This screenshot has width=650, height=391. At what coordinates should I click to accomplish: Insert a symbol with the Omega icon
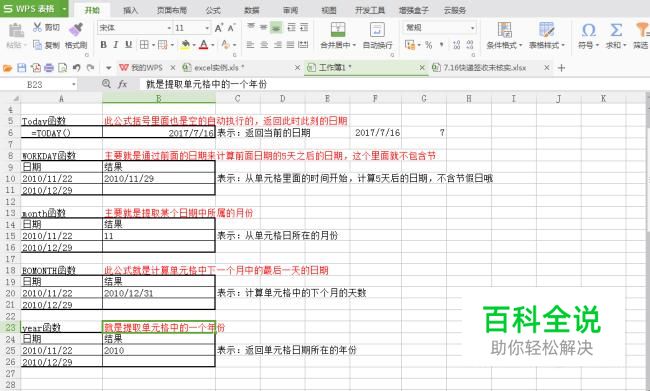[x=589, y=29]
